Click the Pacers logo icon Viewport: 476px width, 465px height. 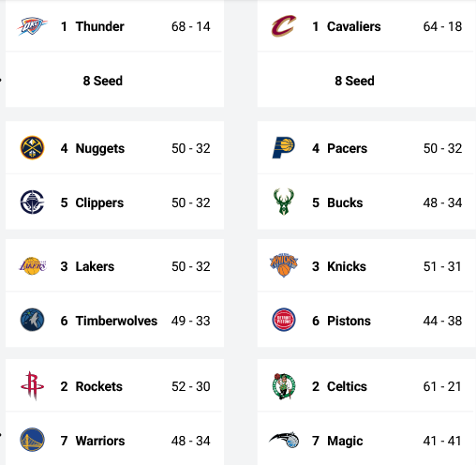point(284,147)
